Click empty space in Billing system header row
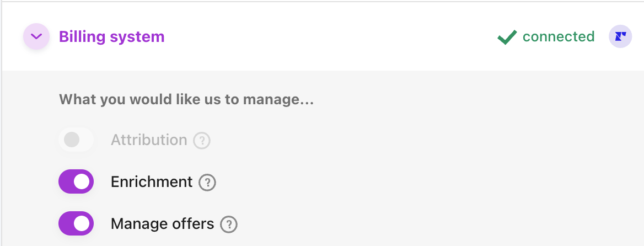Image resolution: width=644 pixels, height=246 pixels. 331,37
